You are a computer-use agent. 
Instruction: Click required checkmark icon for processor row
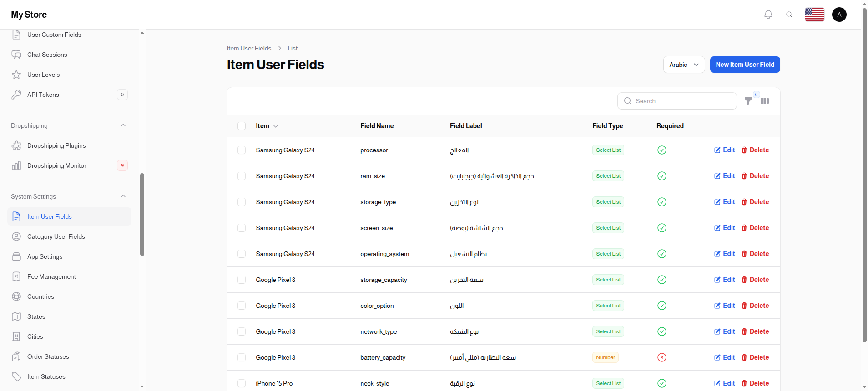point(662,150)
